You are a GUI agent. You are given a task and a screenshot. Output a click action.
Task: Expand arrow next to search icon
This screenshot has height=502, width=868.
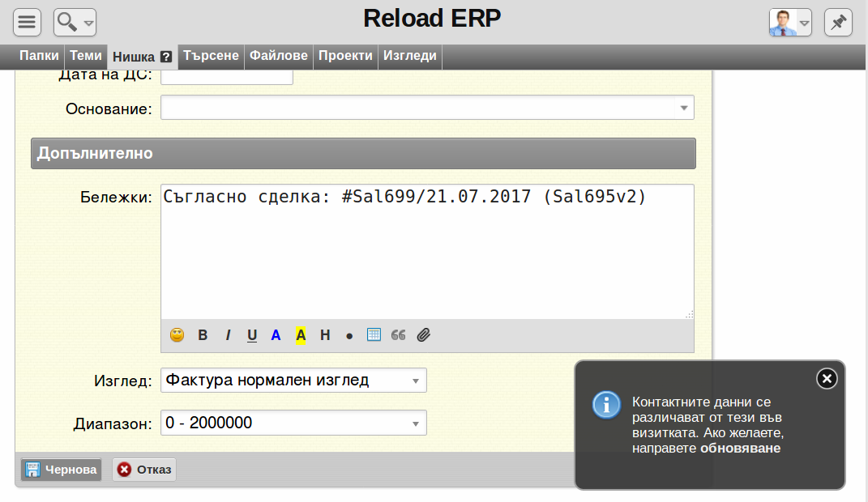coord(88,23)
